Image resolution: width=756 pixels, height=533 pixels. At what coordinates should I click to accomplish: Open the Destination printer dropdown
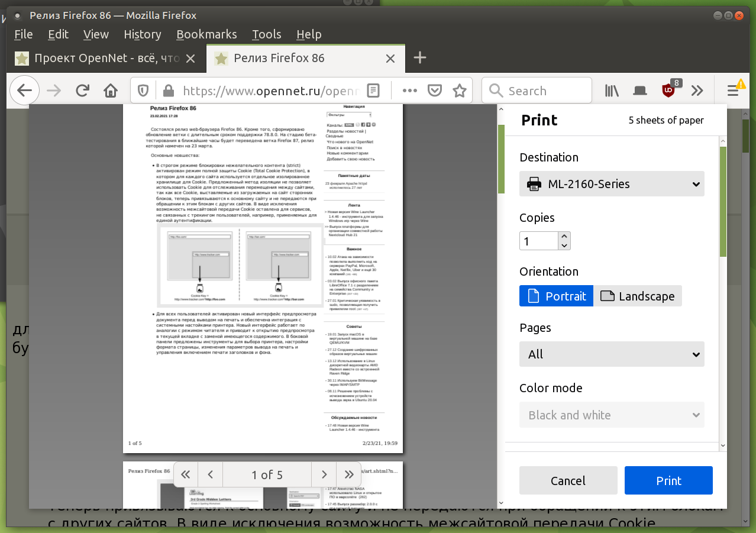612,184
